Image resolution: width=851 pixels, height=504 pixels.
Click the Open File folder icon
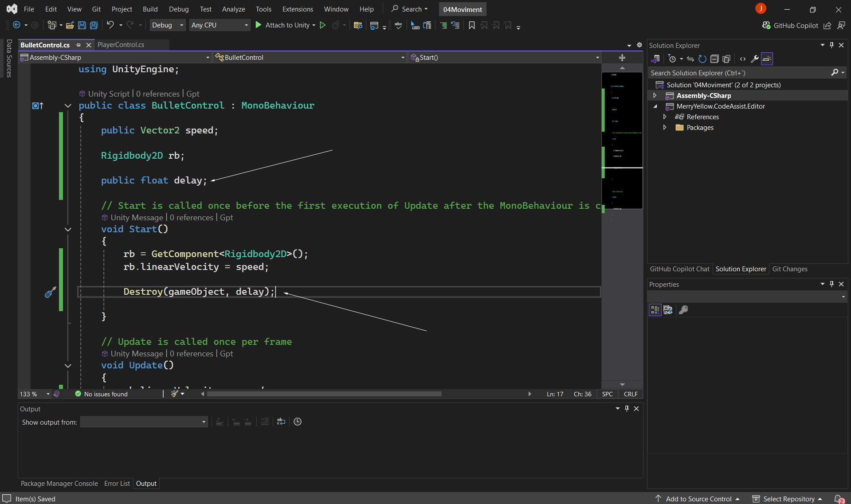click(x=70, y=25)
